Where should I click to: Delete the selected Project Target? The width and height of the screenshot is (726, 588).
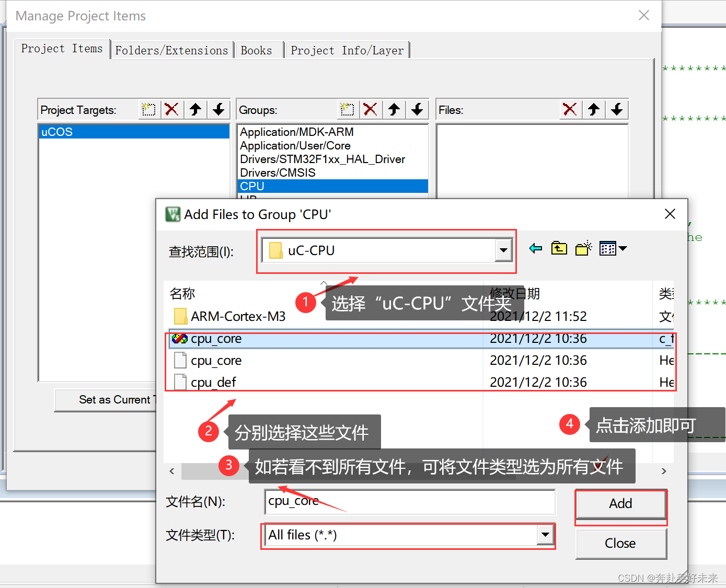pyautogui.click(x=172, y=110)
